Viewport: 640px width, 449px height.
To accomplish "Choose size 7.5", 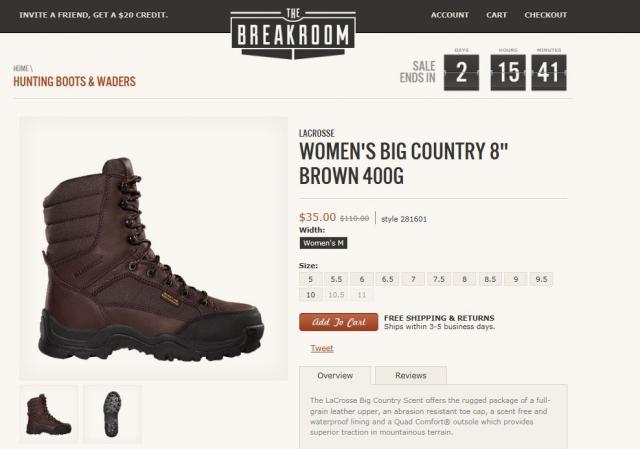I will 439,279.
